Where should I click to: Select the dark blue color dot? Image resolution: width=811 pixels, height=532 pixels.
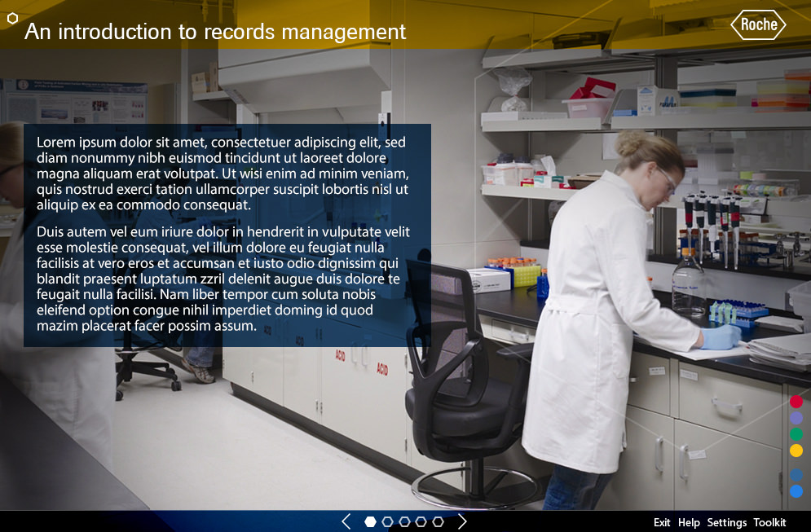(x=796, y=475)
